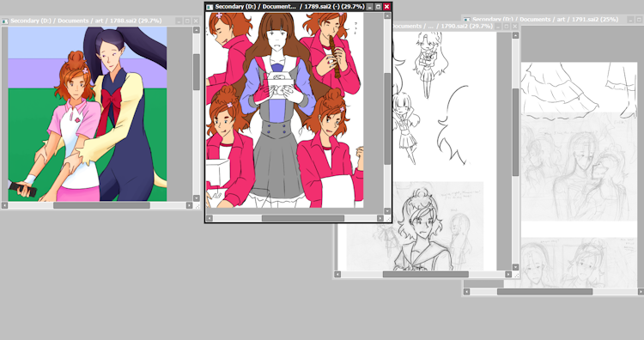Click the 1788.sai2 horizontal scrollbar thumb

pos(101,205)
